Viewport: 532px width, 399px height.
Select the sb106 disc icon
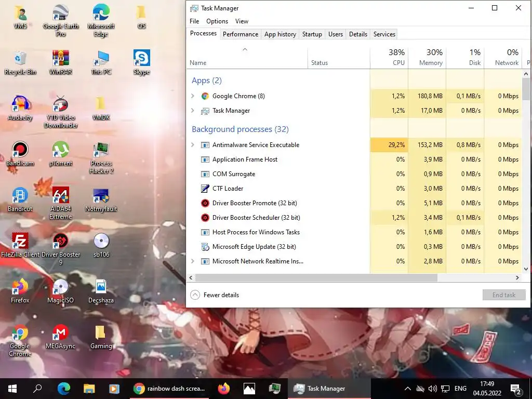101,245
